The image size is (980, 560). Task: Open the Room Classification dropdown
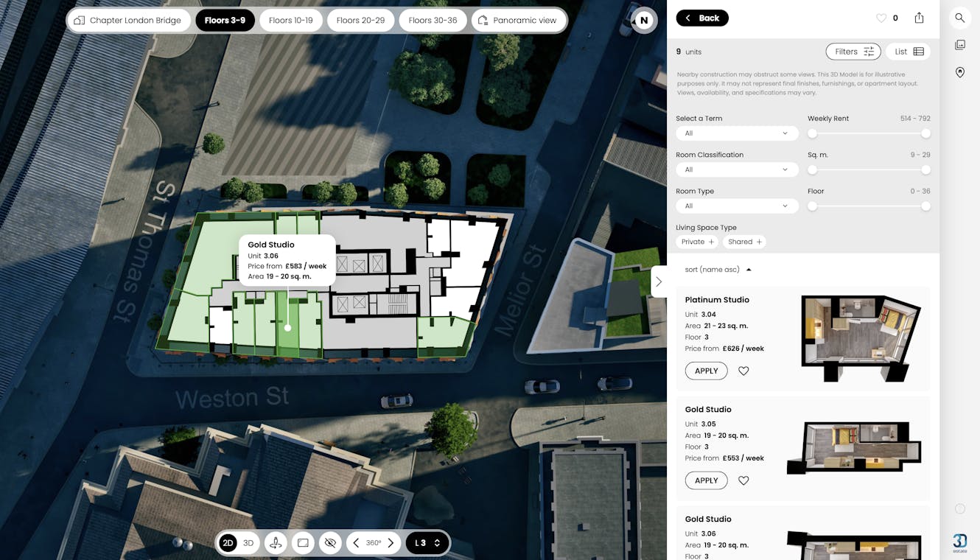[737, 169]
